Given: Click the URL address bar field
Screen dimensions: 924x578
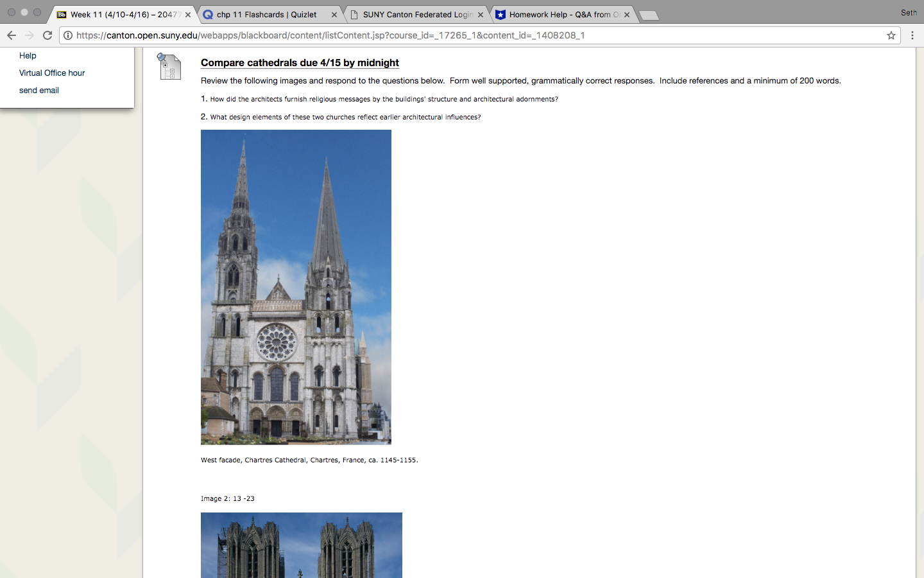Looking at the screenshot, I should coord(449,35).
